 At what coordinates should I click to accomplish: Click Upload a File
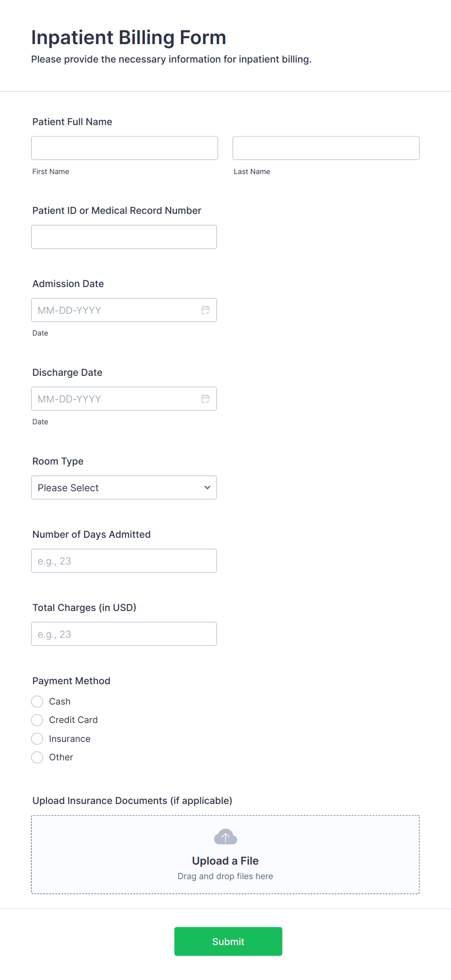(x=225, y=861)
